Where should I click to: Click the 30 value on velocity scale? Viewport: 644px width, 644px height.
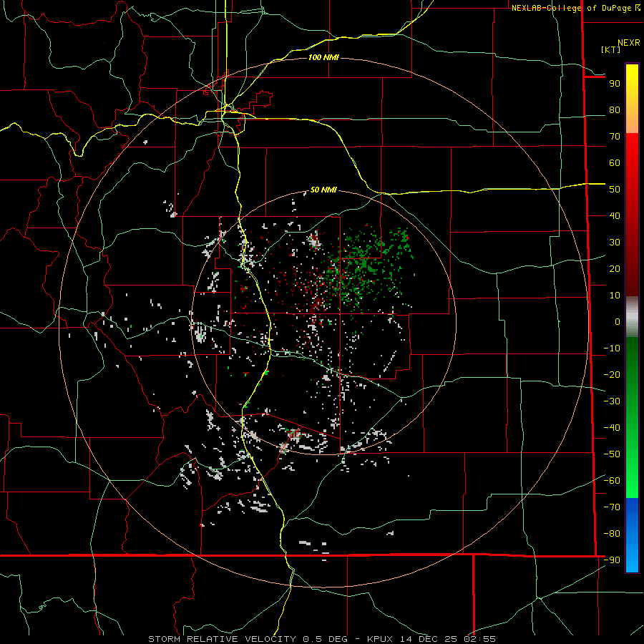615,243
